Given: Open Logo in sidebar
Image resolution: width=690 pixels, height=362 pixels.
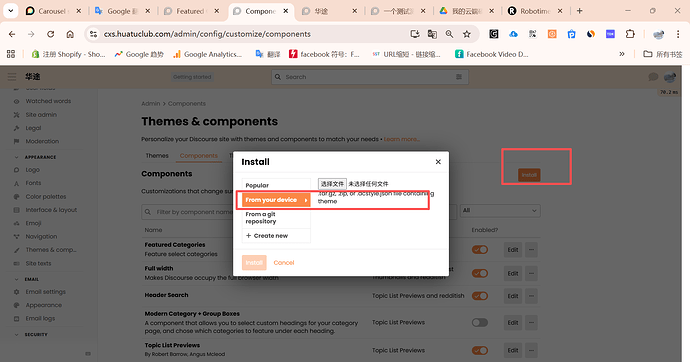Looking at the screenshot, I should [x=33, y=170].
